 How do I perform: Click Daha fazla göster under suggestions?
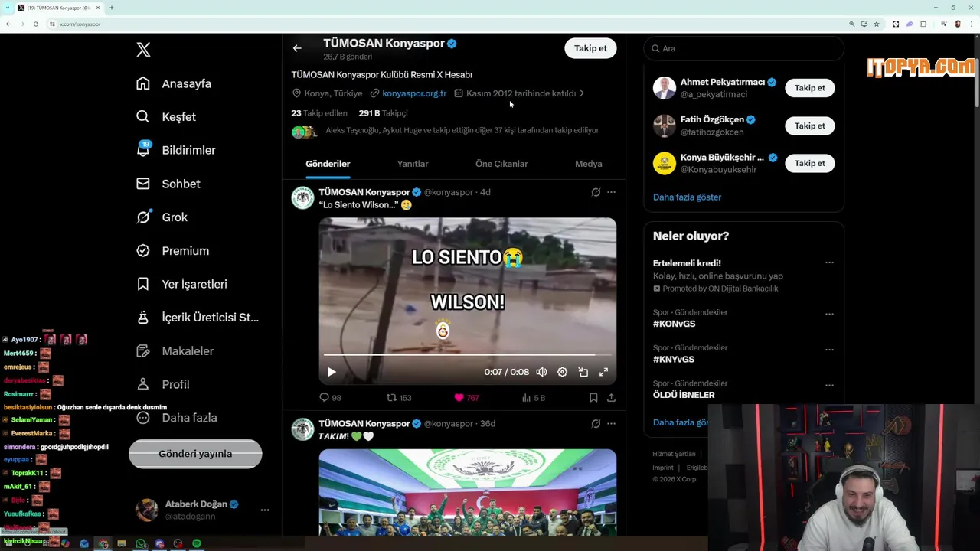point(687,197)
